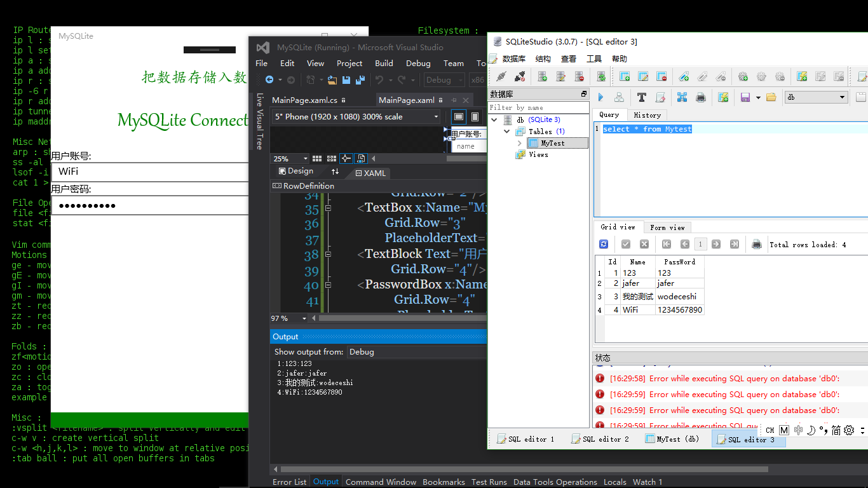Save All icon in Visual Studio toolbar
Screen dimensions: 868x488
pyautogui.click(x=360, y=80)
